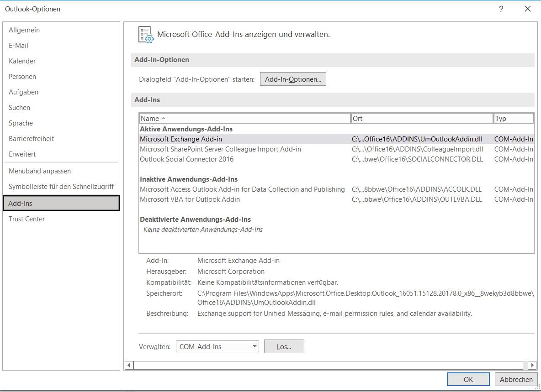
Task: Click the Speicherort path text
Action: [366, 298]
